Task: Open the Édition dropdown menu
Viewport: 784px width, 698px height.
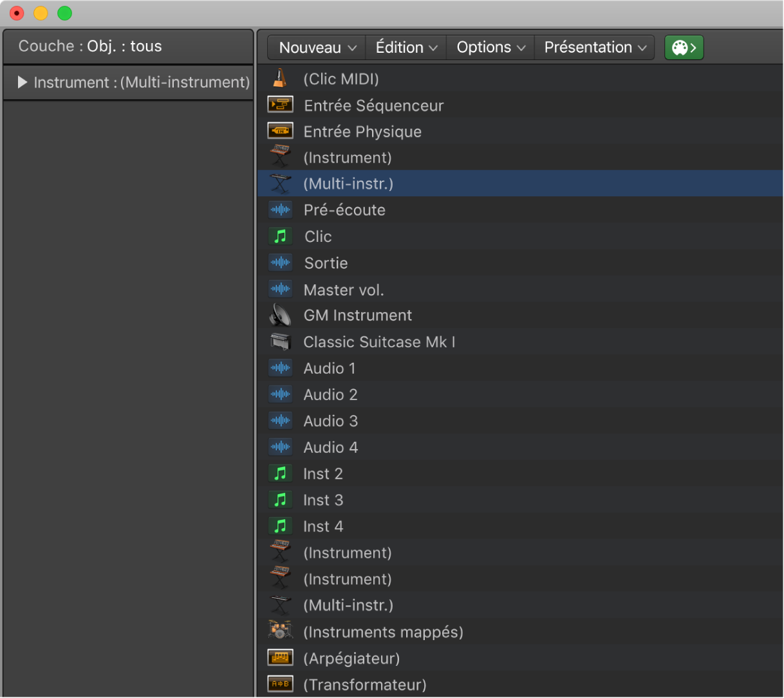Action: coord(406,48)
